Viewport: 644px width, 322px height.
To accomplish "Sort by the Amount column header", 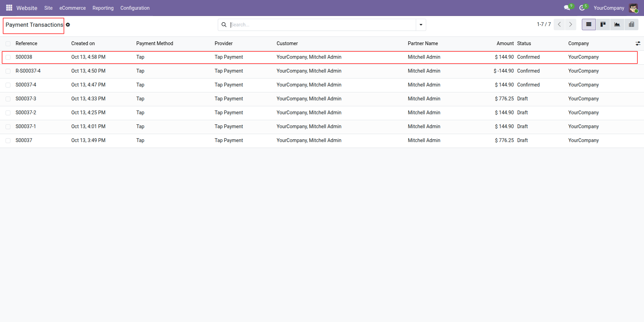I will (505, 43).
